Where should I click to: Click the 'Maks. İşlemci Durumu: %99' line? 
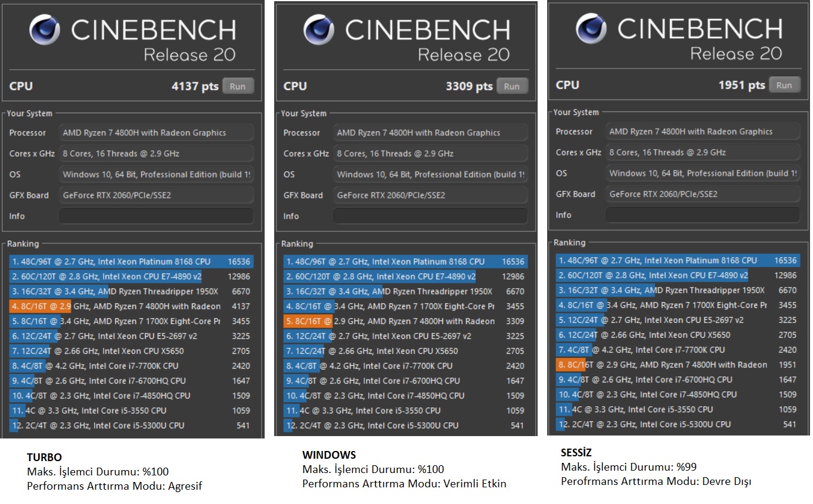629,467
